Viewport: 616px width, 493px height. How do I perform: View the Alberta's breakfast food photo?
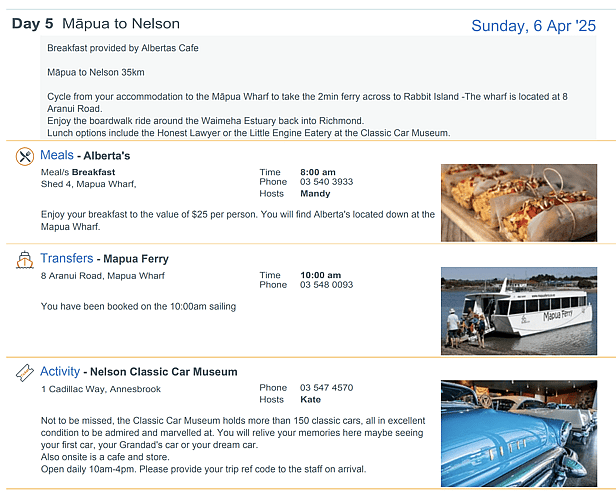click(x=515, y=203)
